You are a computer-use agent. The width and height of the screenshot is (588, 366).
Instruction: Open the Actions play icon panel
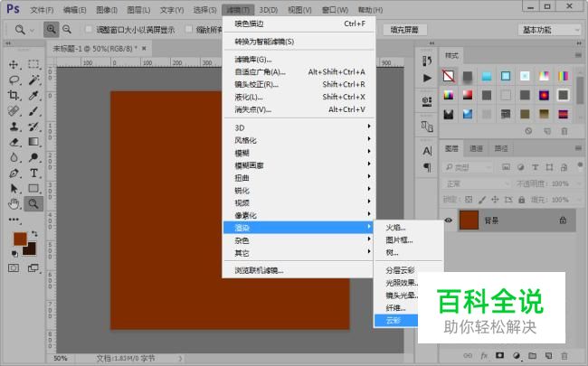point(427,78)
